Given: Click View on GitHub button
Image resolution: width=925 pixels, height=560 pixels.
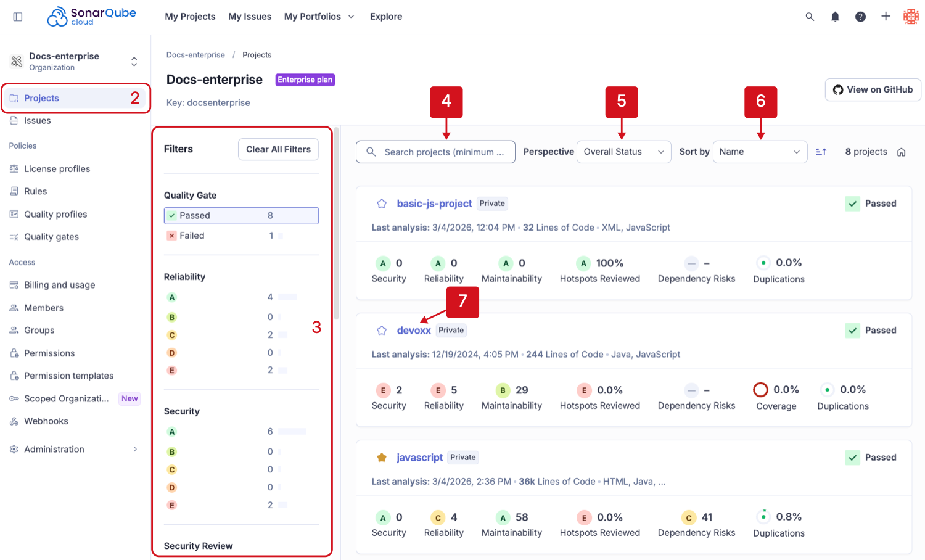Looking at the screenshot, I should [x=873, y=89].
